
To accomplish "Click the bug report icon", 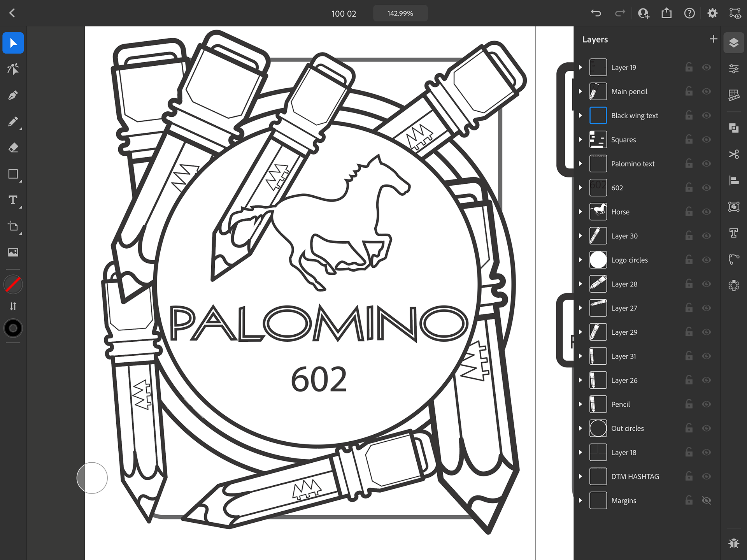I will pyautogui.click(x=734, y=543).
